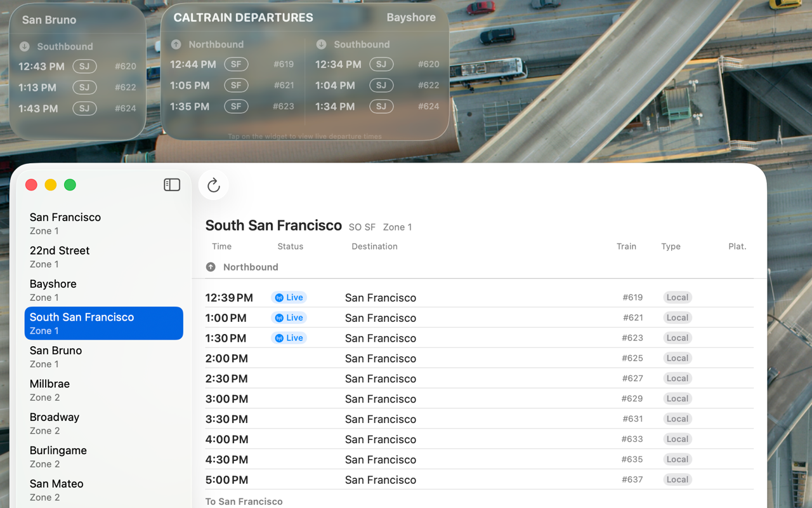Click the Northbound up-arrow icon in table

[x=211, y=267]
